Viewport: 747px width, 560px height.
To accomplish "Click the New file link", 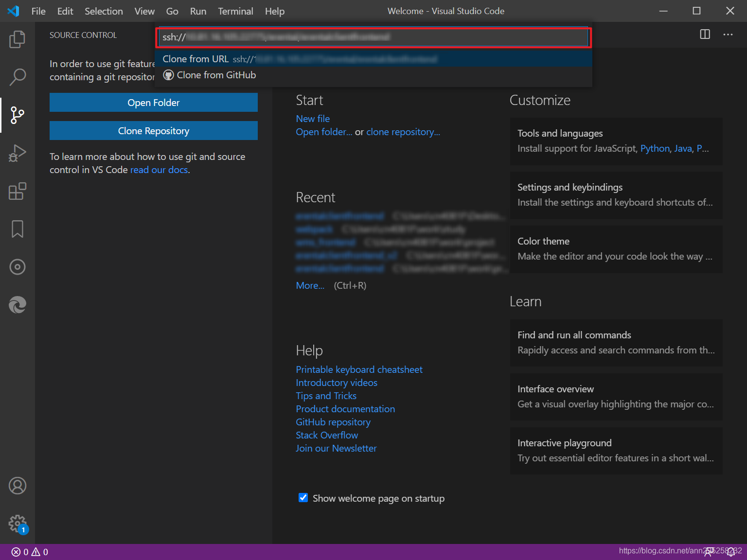I will (x=313, y=119).
